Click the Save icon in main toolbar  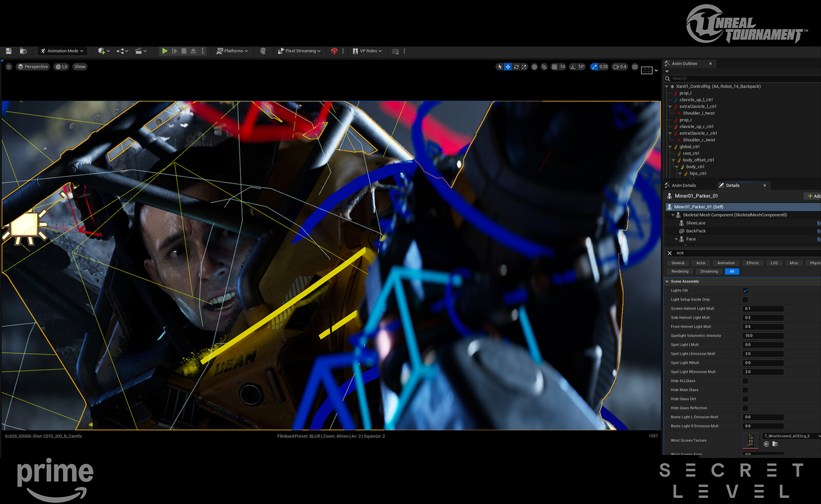9,51
